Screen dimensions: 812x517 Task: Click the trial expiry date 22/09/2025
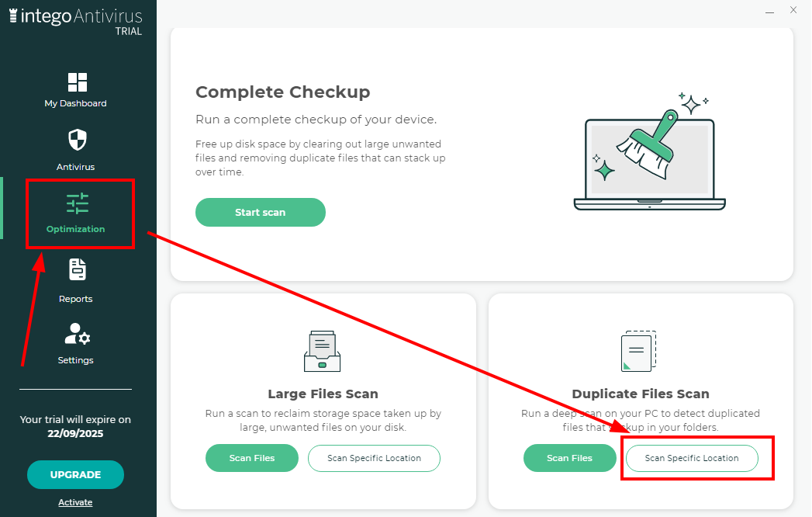[75, 434]
